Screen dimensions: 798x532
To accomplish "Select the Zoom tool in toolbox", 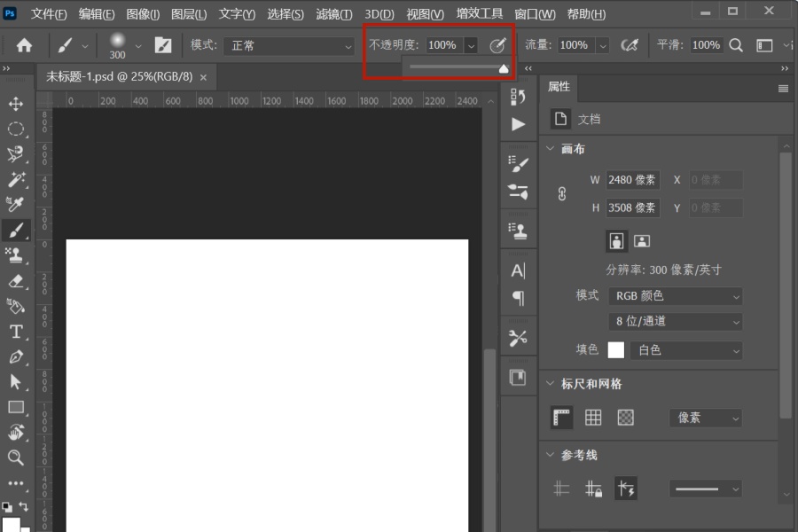I will [x=16, y=458].
